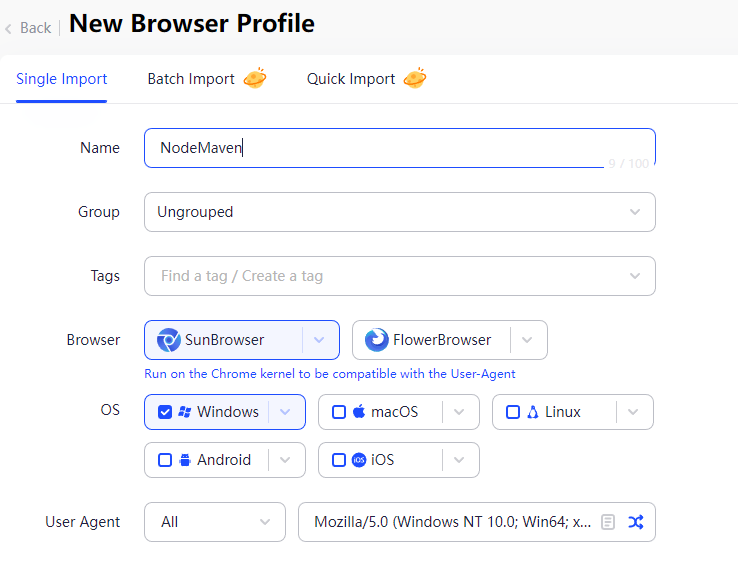Open the User Agent list document icon
Screen dimensions: 738x561
coord(608,522)
